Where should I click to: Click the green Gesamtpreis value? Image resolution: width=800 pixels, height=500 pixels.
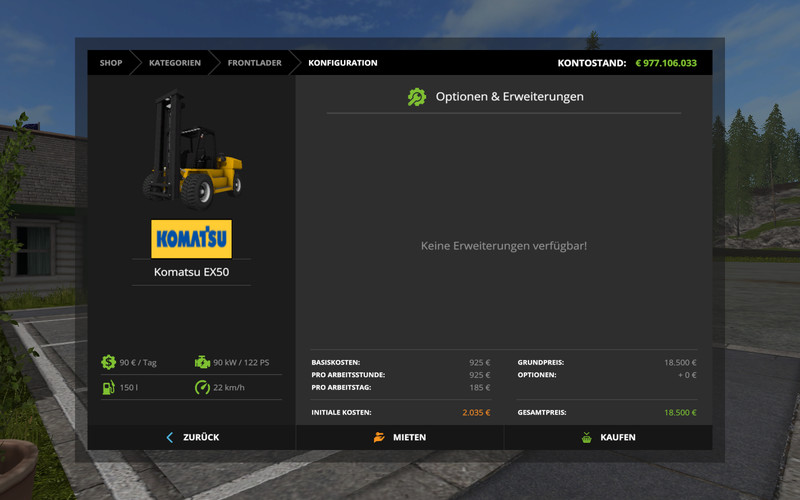(x=680, y=412)
